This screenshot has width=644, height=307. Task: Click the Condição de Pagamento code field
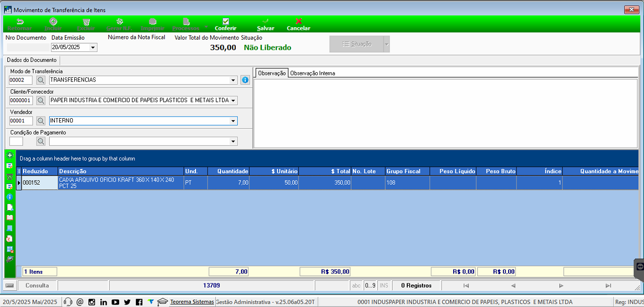click(x=16, y=141)
